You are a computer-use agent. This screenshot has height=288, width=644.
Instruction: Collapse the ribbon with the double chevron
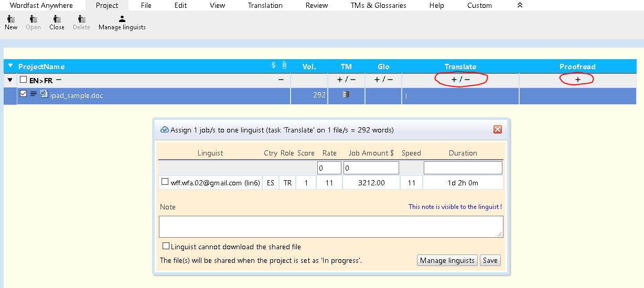(519, 5)
